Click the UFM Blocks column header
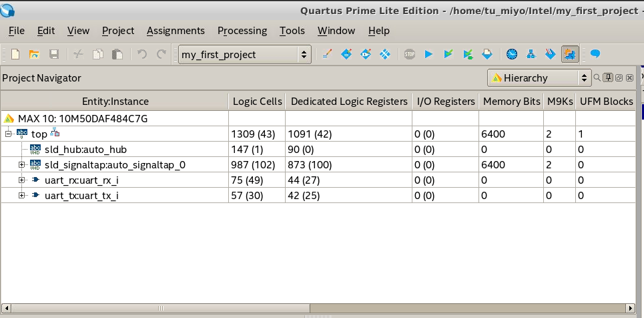Image resolution: width=644 pixels, height=318 pixels. [x=606, y=101]
